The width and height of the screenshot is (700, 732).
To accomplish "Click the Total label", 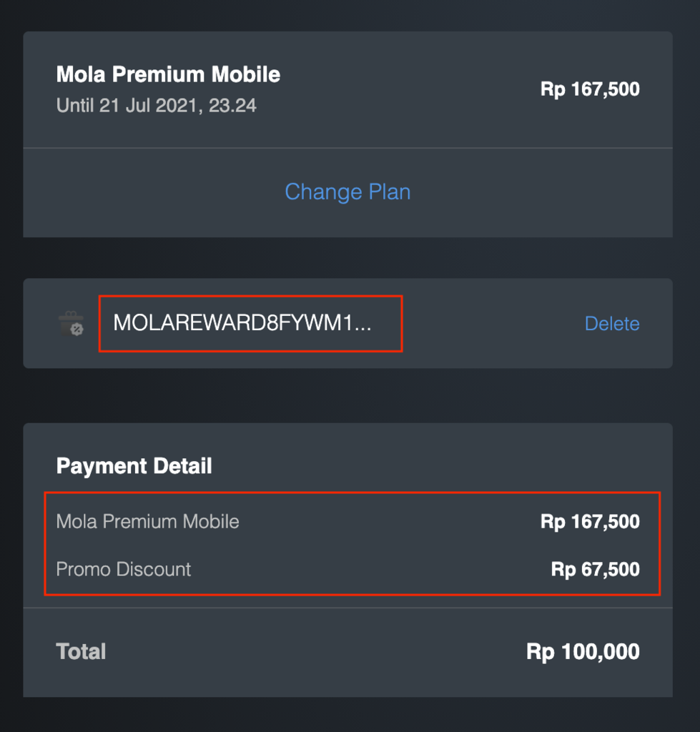I will [x=81, y=651].
